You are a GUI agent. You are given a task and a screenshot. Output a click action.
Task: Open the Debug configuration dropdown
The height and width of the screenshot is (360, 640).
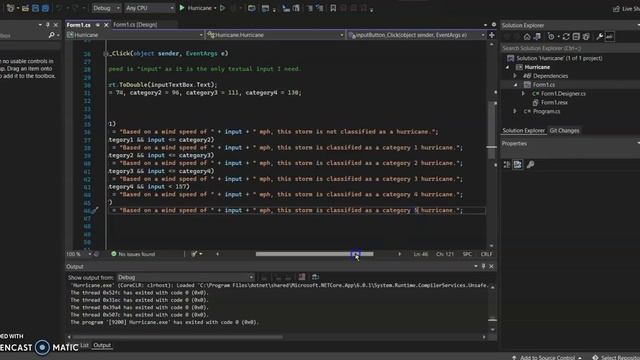click(x=106, y=8)
